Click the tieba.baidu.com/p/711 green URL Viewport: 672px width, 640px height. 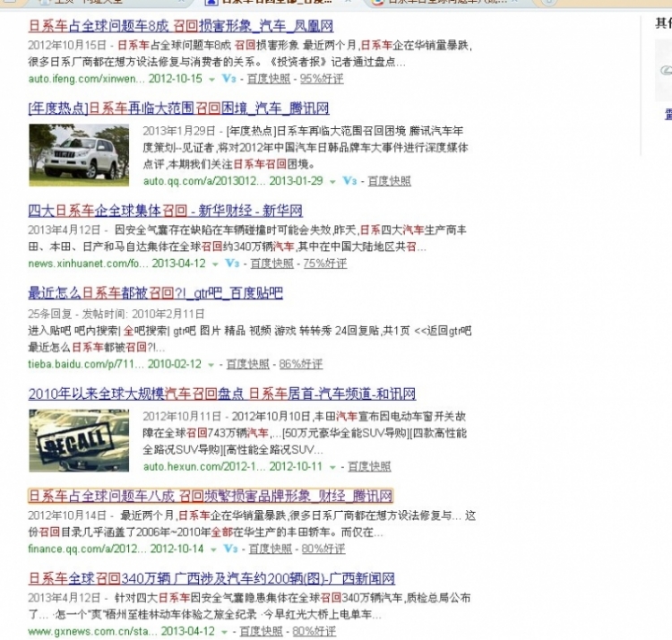coord(86,364)
